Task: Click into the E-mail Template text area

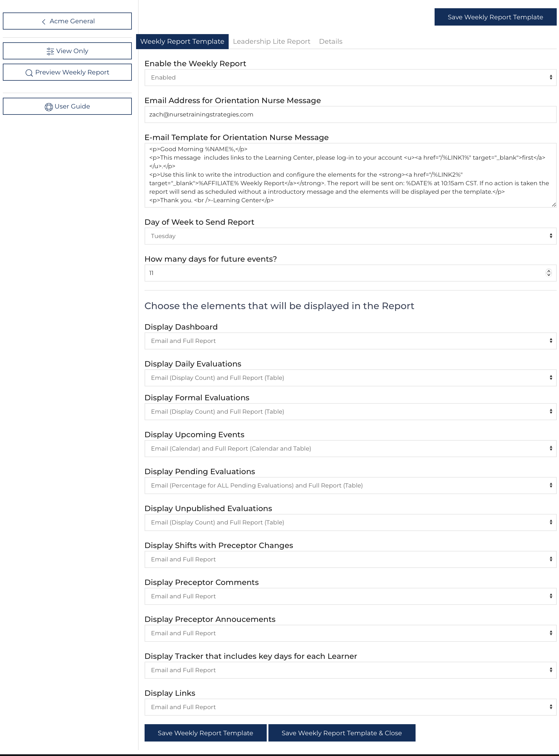Action: 350,175
